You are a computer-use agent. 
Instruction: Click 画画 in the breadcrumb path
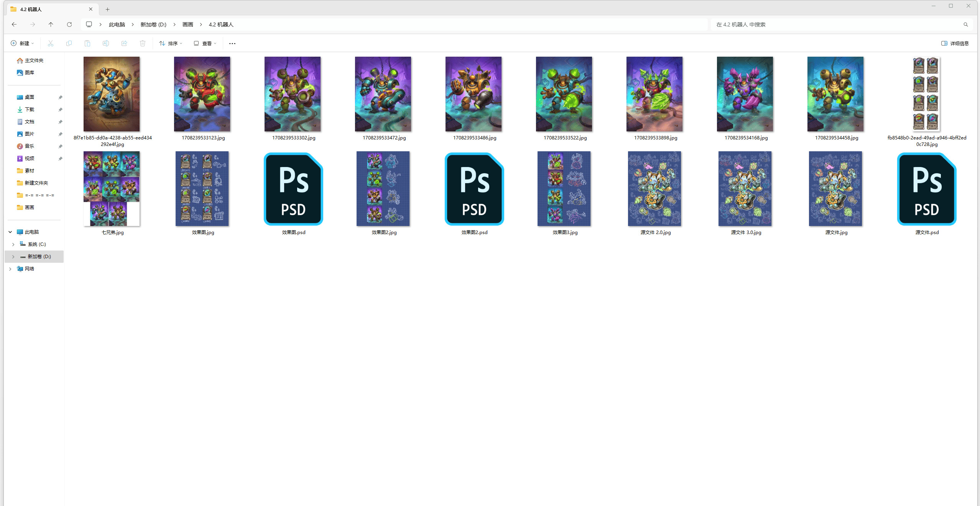coord(187,25)
